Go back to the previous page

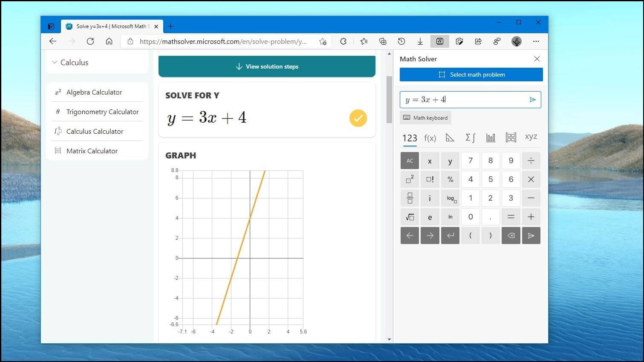tap(53, 41)
